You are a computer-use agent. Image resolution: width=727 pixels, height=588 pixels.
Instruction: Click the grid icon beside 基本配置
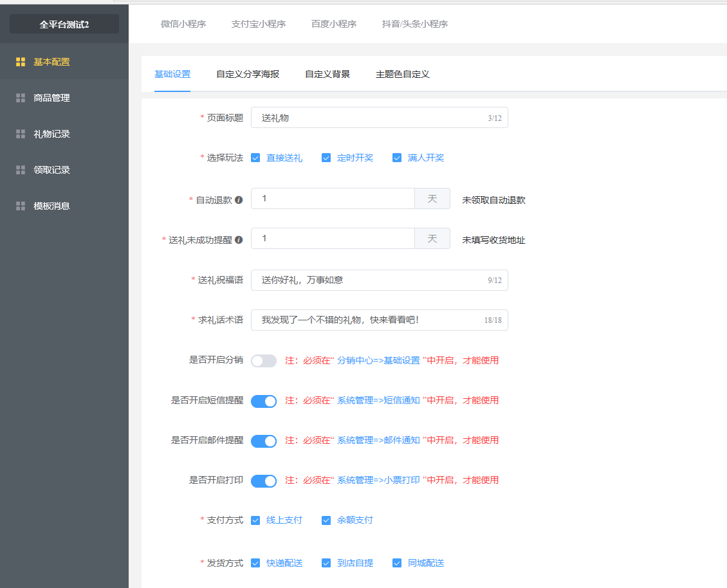[21, 62]
